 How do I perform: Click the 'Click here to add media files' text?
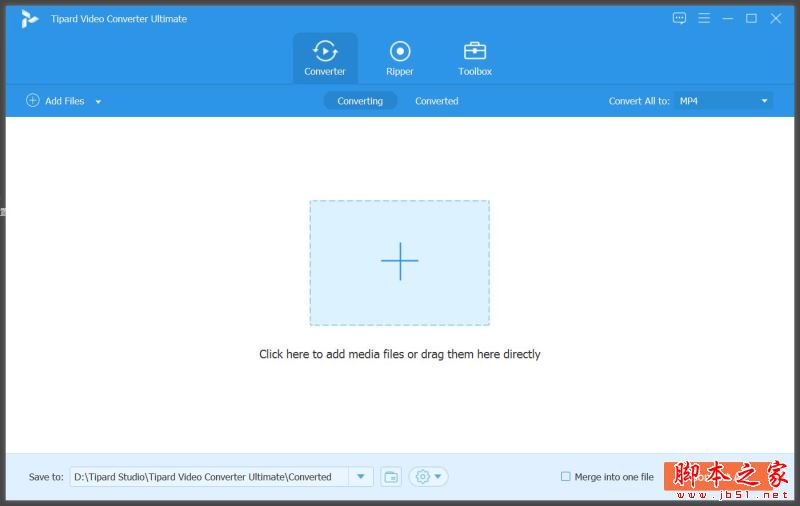[399, 354]
